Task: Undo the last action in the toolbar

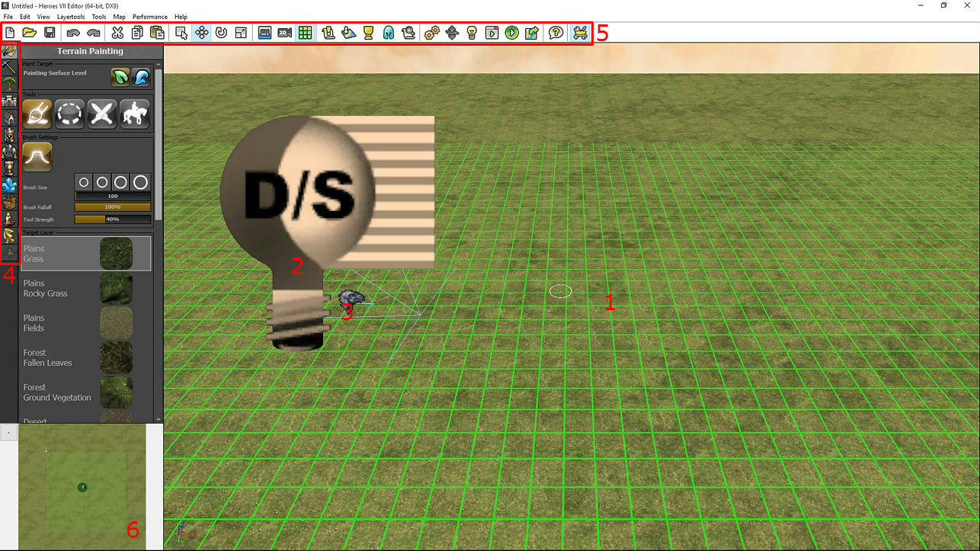Action: (x=73, y=33)
